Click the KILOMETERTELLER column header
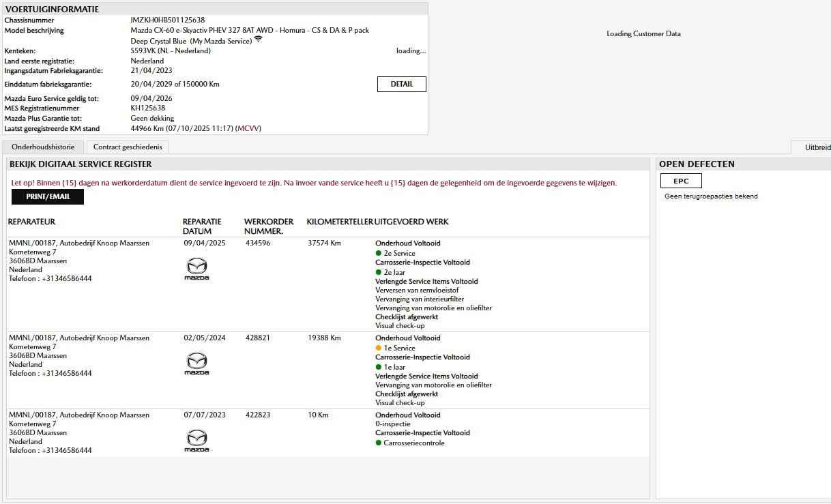This screenshot has width=831, height=504. click(x=340, y=222)
